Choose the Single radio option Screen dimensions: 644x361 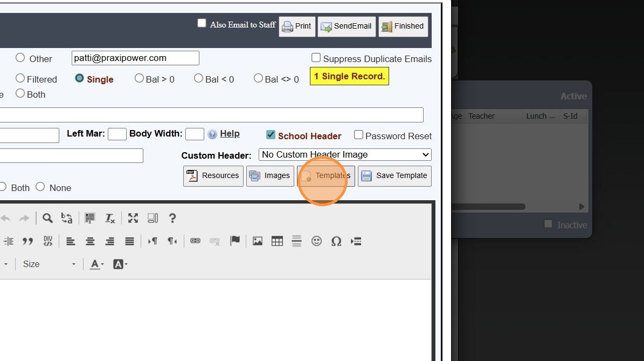79,78
